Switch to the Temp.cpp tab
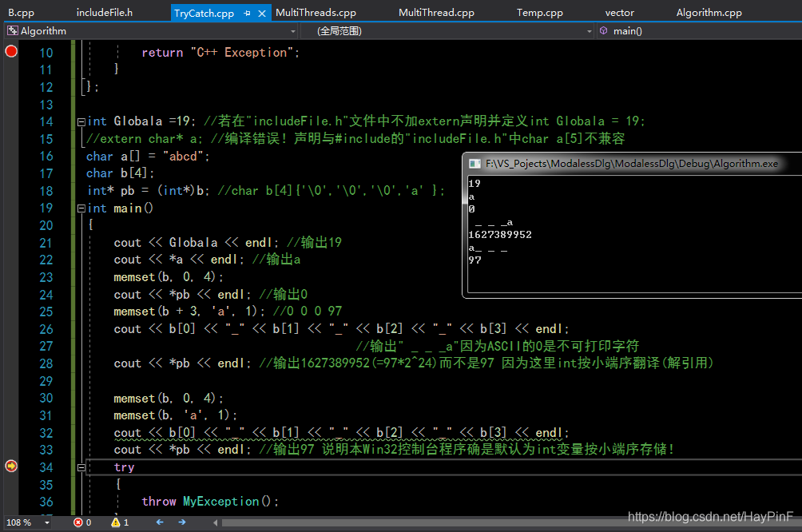802x532 pixels. click(540, 12)
